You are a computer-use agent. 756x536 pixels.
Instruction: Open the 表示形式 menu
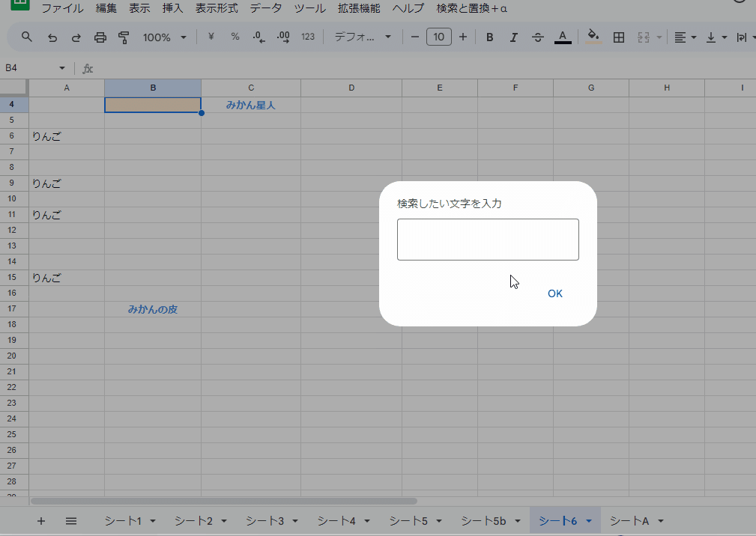217,8
